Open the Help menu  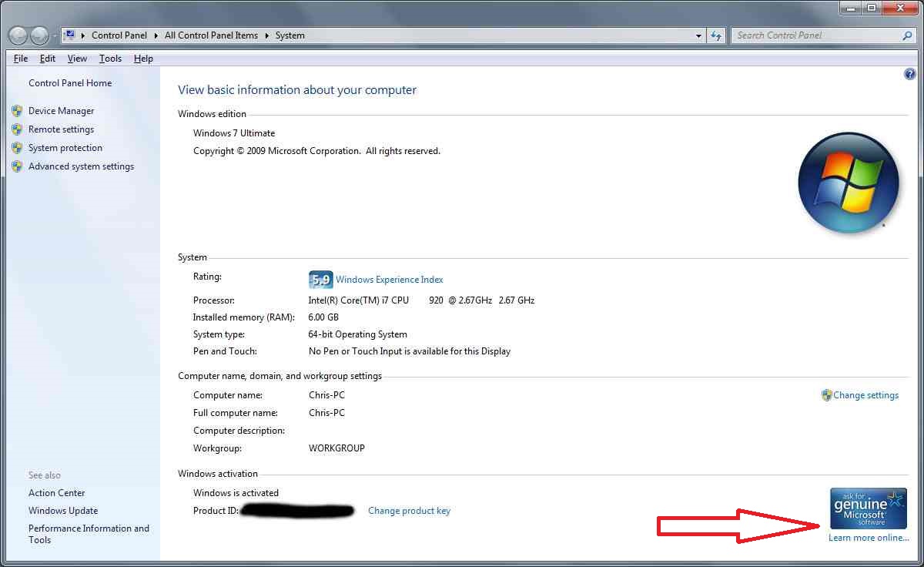[x=143, y=59]
